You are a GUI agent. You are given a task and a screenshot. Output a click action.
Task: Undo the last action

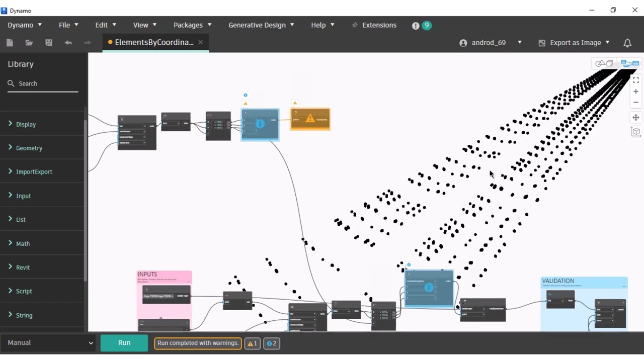point(68,43)
